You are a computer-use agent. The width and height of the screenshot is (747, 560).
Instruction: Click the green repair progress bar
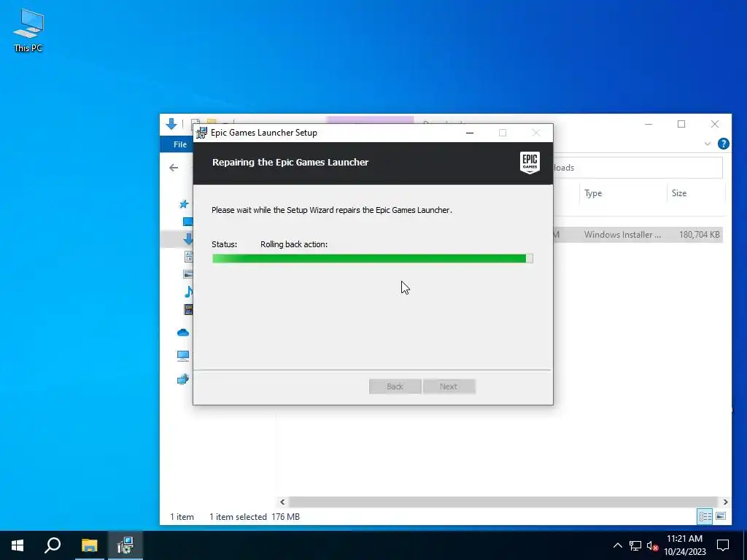point(373,259)
